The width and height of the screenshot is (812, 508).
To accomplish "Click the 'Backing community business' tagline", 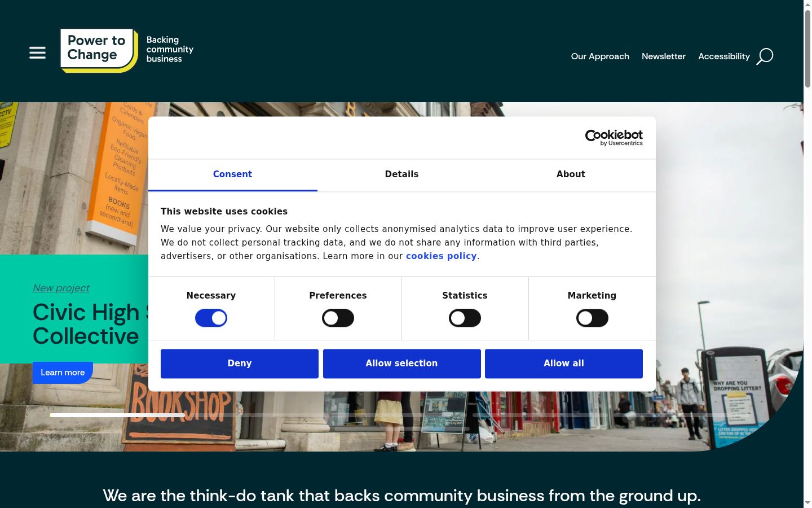I will (x=170, y=49).
